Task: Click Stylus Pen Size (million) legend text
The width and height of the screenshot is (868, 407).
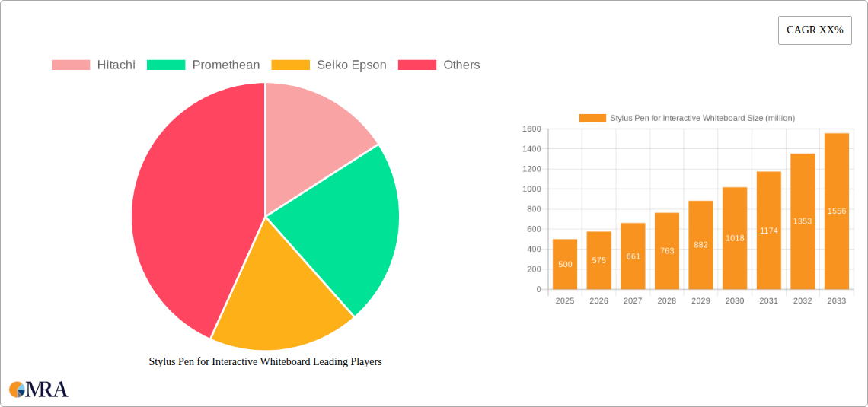Action: click(703, 118)
